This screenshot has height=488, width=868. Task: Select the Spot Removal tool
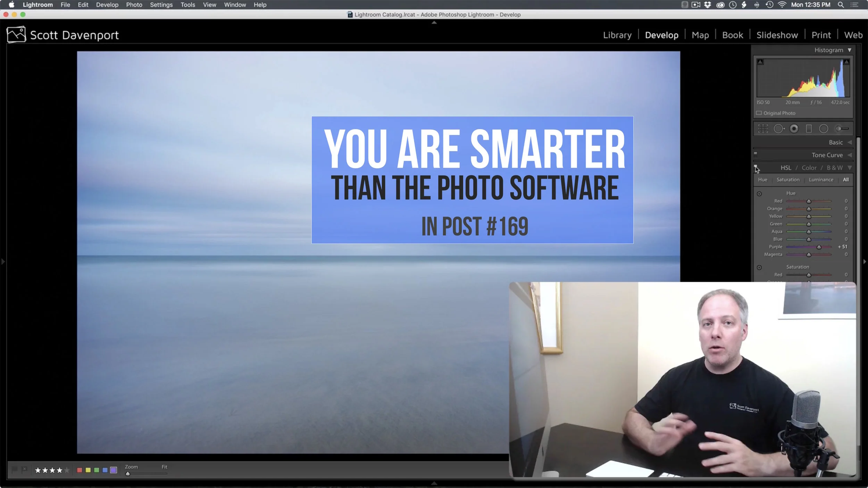[x=779, y=129]
